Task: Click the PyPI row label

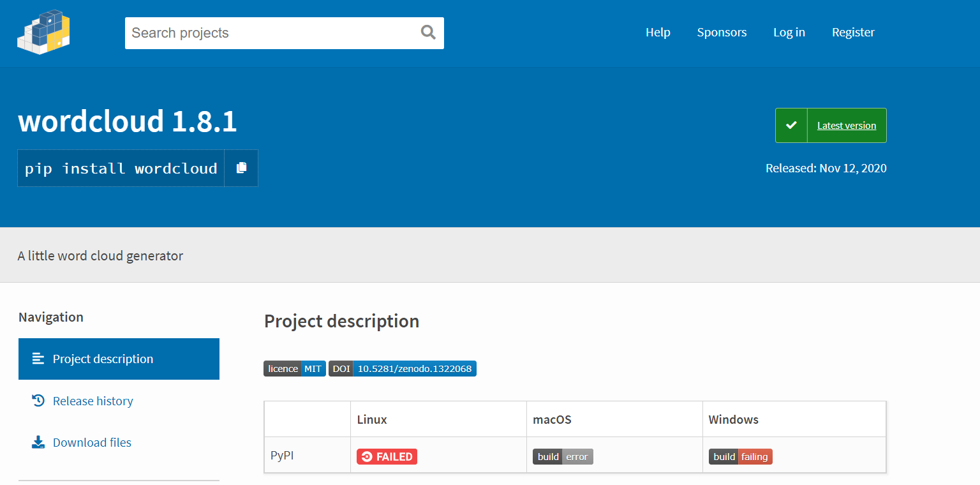Action: pos(282,456)
